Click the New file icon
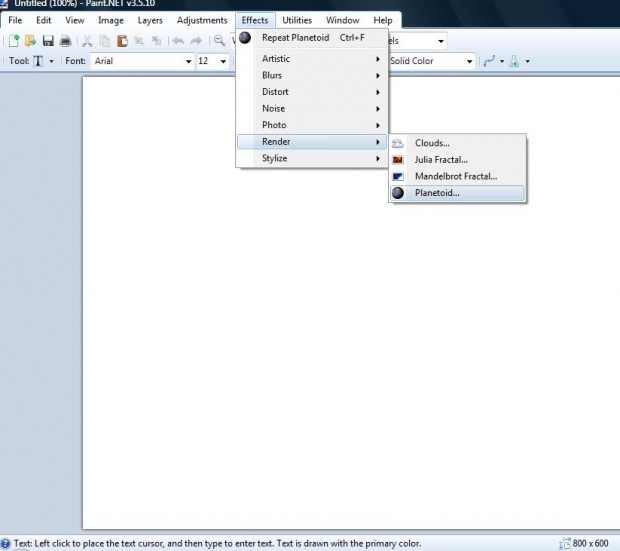This screenshot has height=551, width=620. [x=13, y=41]
